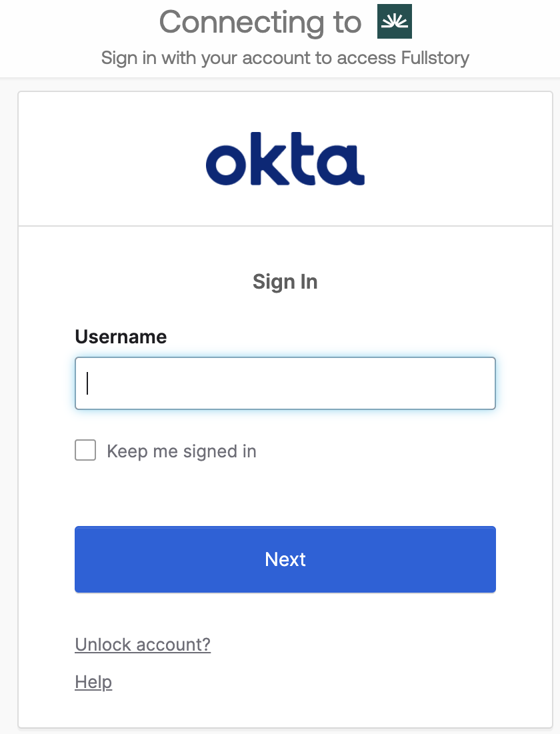560x740 pixels.
Task: Select the word Fullstory in the subtitle
Action: pyautogui.click(x=435, y=58)
